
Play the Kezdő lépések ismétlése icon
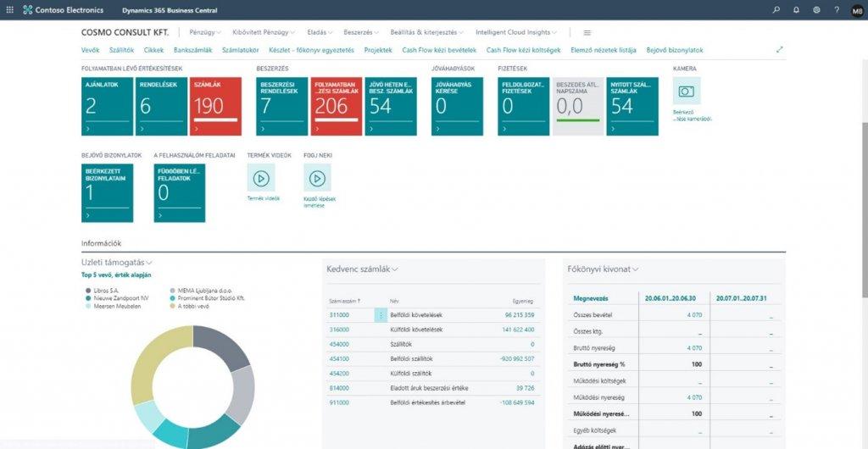tap(317, 178)
